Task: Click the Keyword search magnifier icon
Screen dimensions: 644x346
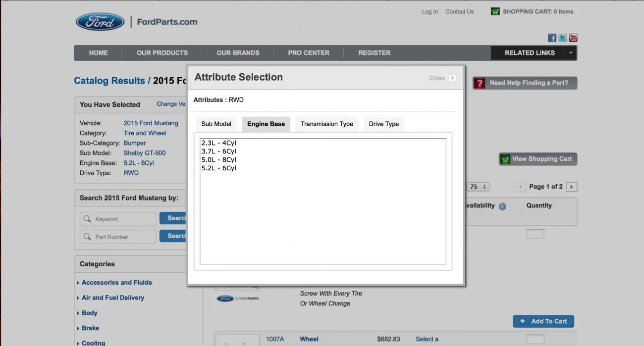Action: 87,219
